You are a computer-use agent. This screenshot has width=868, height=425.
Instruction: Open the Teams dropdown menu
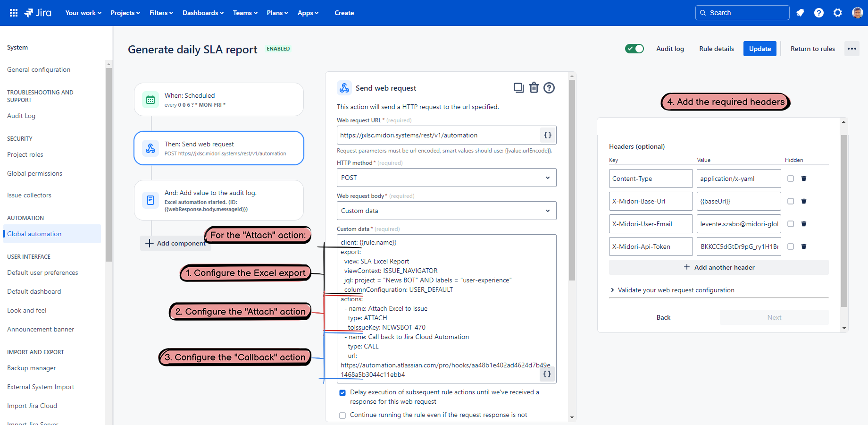pyautogui.click(x=245, y=13)
